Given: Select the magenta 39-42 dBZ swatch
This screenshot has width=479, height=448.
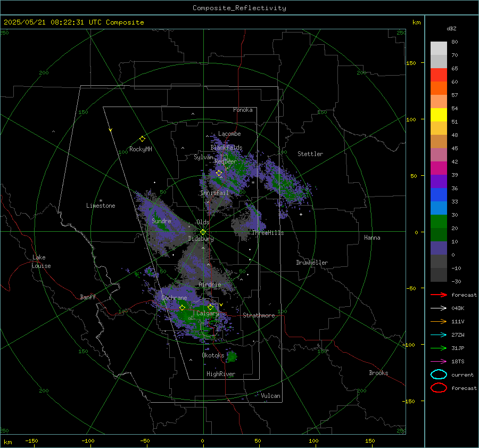Looking at the screenshot, I should point(439,168).
